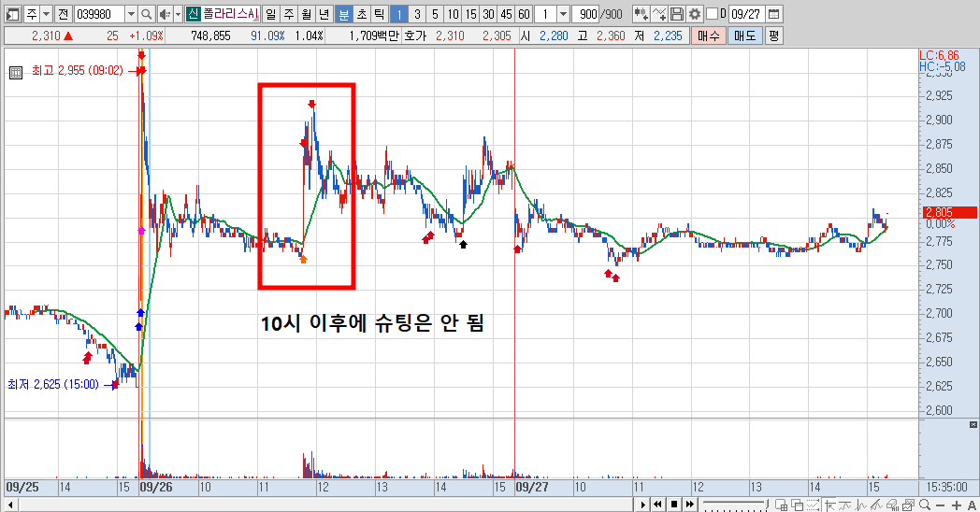Click the fast-forward double-arrow button

[690, 505]
